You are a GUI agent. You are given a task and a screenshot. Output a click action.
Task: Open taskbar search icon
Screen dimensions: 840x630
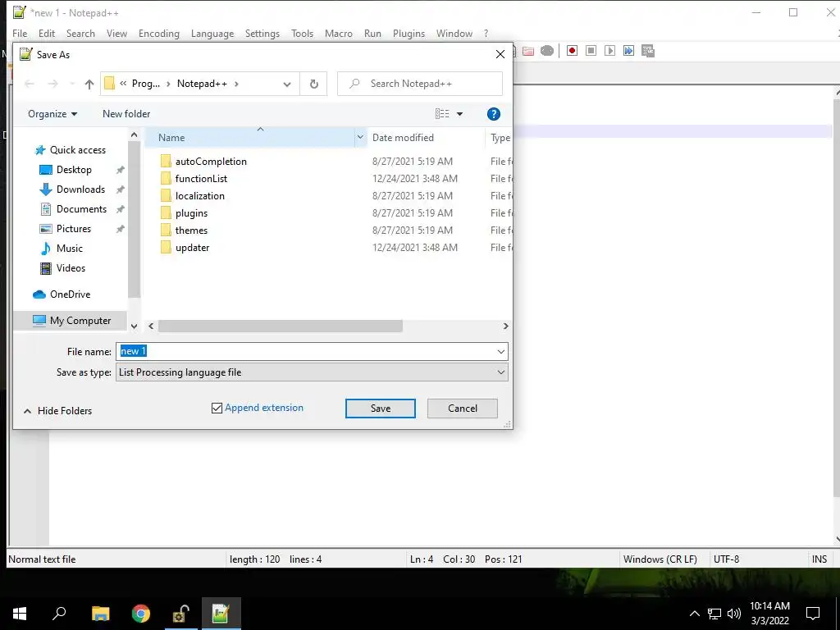pos(59,613)
